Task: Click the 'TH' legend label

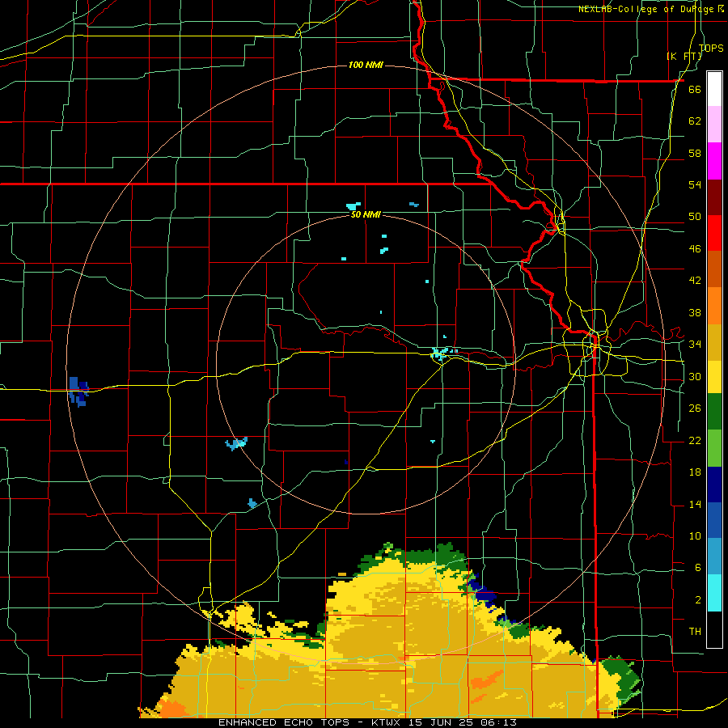Action: coord(695,632)
